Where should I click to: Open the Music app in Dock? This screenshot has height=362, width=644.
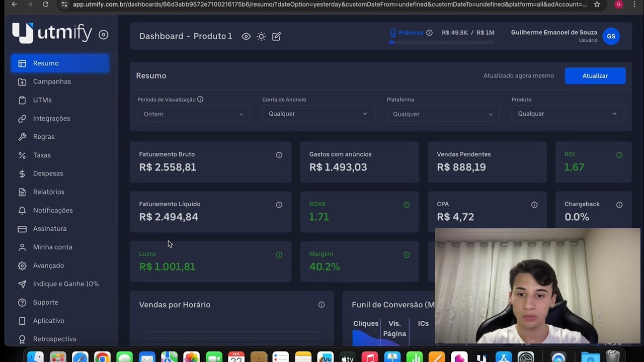(x=370, y=357)
